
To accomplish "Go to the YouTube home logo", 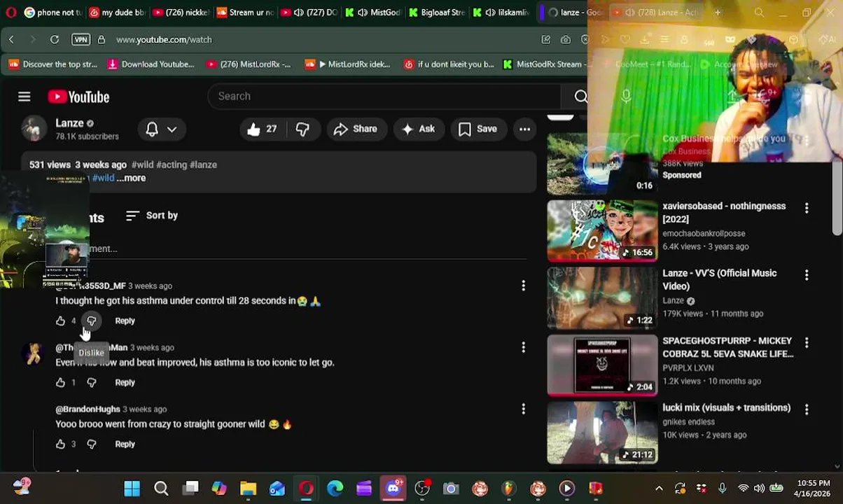I will click(78, 97).
